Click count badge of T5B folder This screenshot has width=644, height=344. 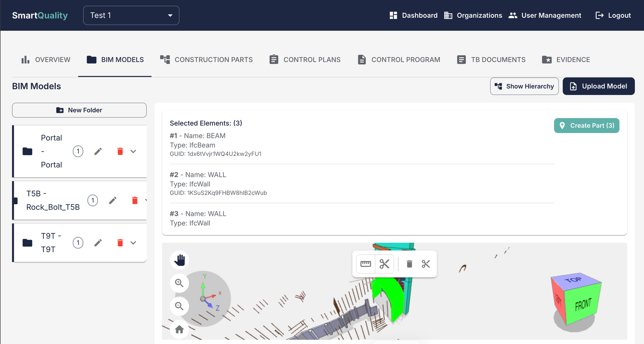[93, 200]
